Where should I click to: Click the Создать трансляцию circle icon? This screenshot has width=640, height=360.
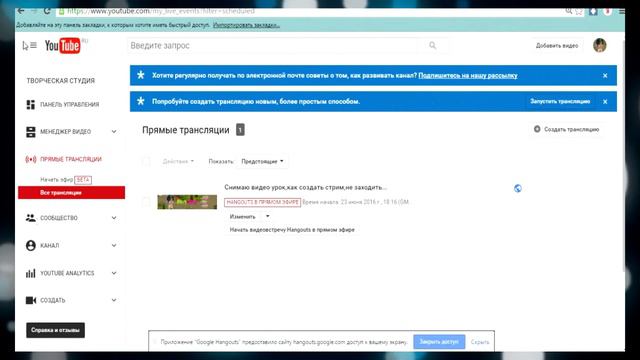pyautogui.click(x=537, y=129)
